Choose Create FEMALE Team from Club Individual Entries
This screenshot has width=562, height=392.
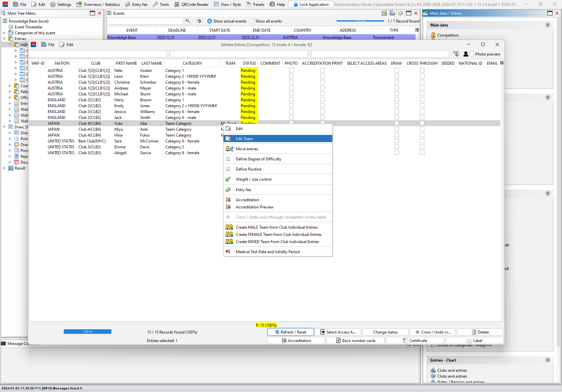click(x=278, y=234)
